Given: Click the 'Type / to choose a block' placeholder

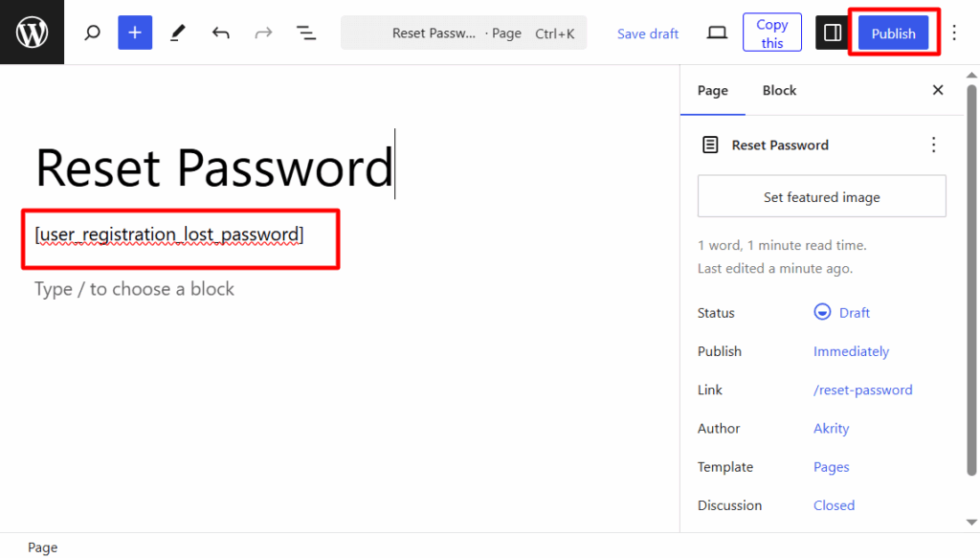Looking at the screenshot, I should tap(134, 289).
